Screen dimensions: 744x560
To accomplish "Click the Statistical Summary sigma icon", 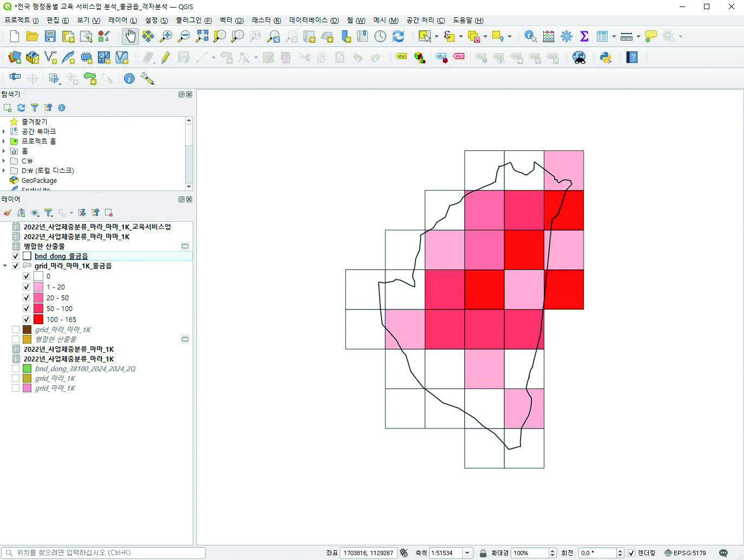I will (584, 36).
